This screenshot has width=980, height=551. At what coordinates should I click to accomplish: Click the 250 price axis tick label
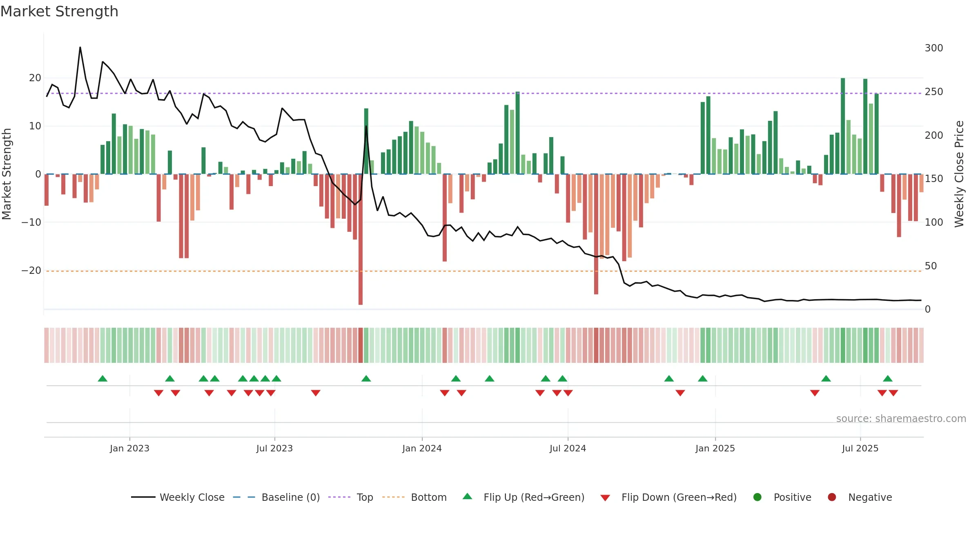click(x=934, y=92)
